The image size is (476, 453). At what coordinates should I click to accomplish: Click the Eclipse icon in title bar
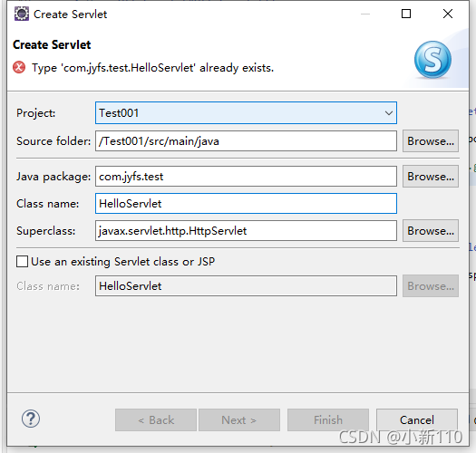click(x=22, y=14)
